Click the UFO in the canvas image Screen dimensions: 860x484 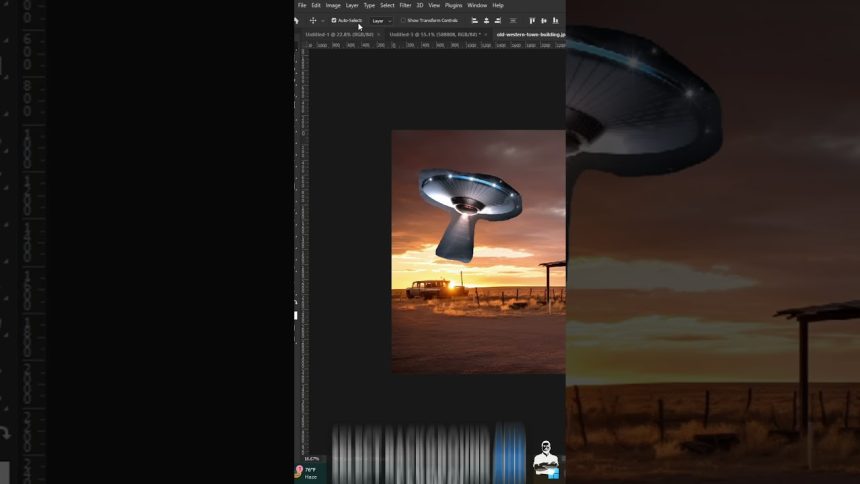(x=469, y=214)
